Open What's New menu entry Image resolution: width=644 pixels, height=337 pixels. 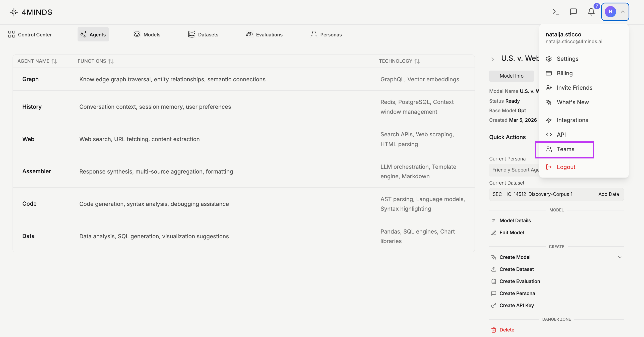[x=584, y=102]
